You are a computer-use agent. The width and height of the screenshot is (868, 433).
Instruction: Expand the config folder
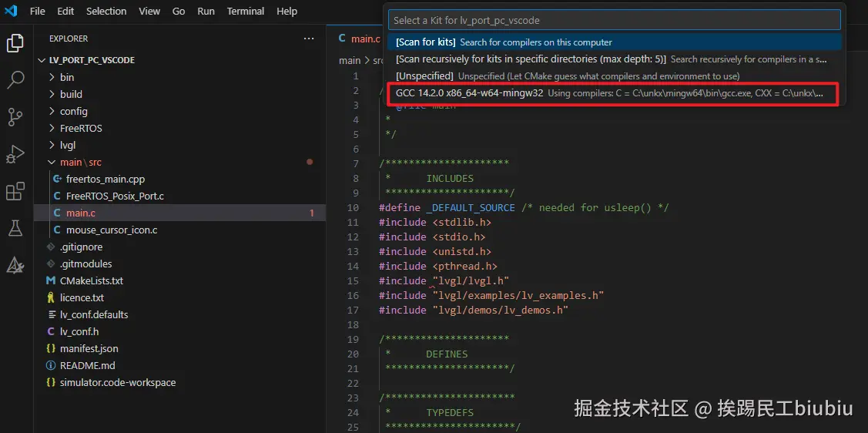click(x=180, y=111)
